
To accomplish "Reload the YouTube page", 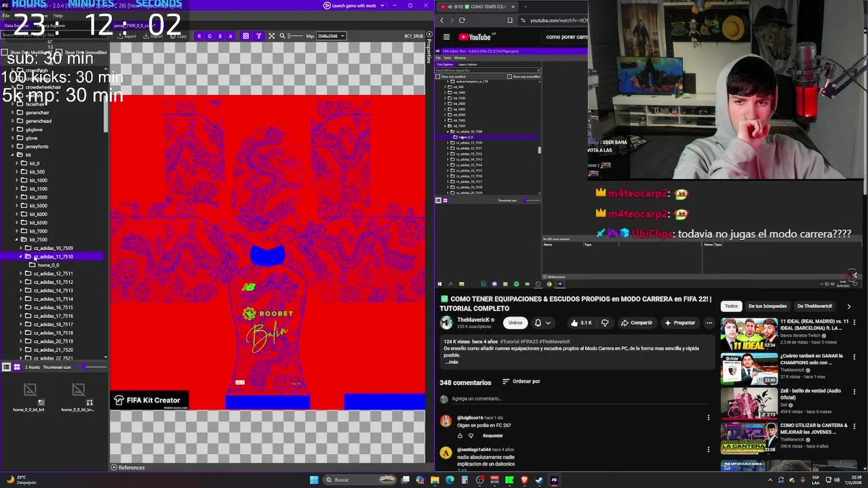I will [462, 20].
